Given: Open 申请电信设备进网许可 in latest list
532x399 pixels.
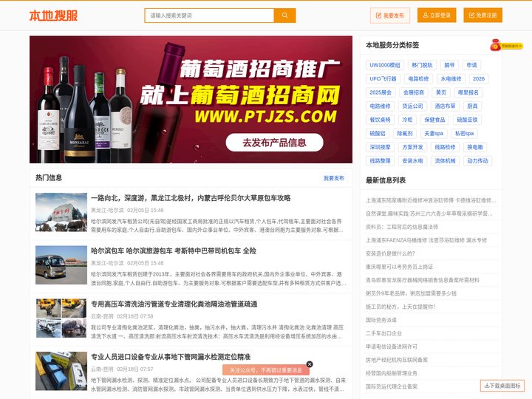Looking at the screenshot, I should tap(392, 347).
